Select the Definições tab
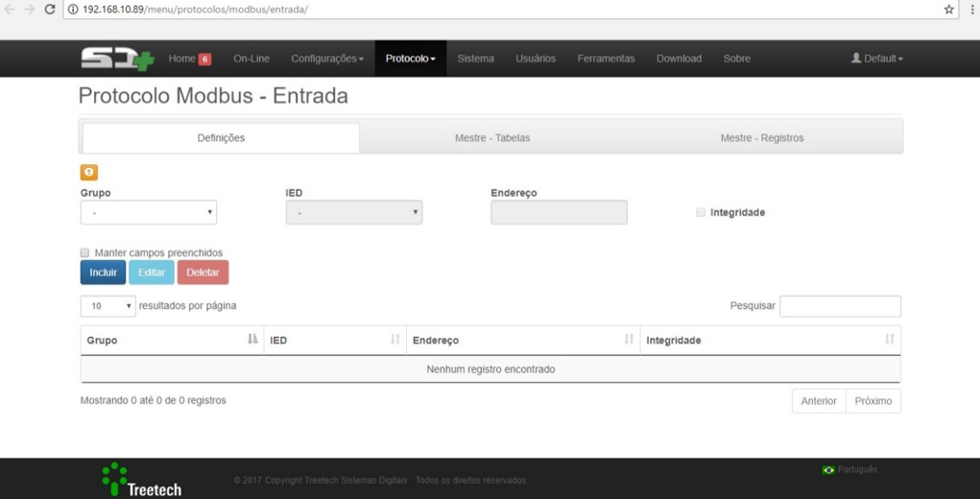Image resolution: width=980 pixels, height=499 pixels. click(x=222, y=138)
